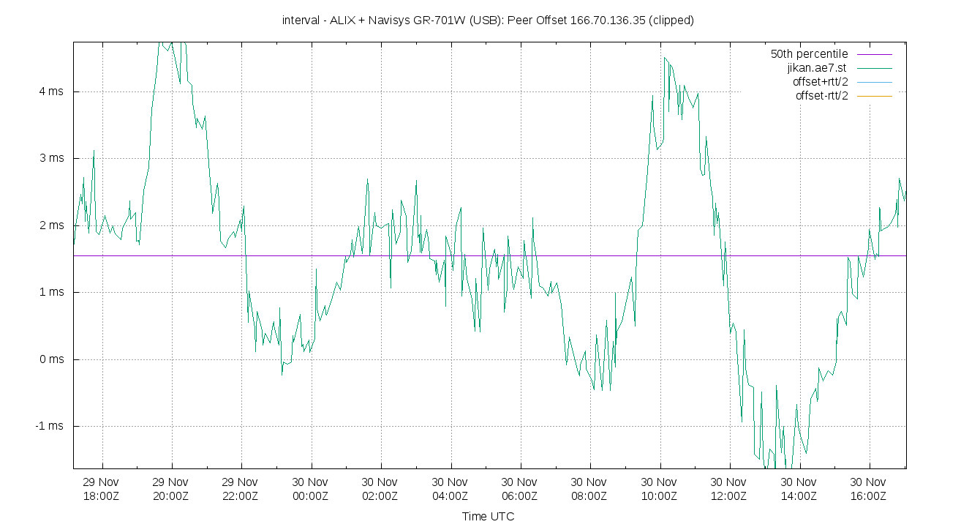Click the 'Time UTC' x-axis title

click(488, 517)
